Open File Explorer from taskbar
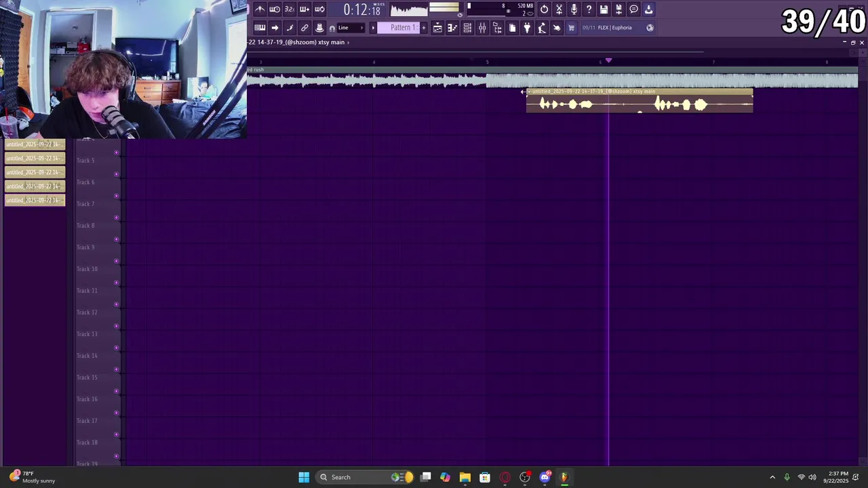 click(x=465, y=477)
